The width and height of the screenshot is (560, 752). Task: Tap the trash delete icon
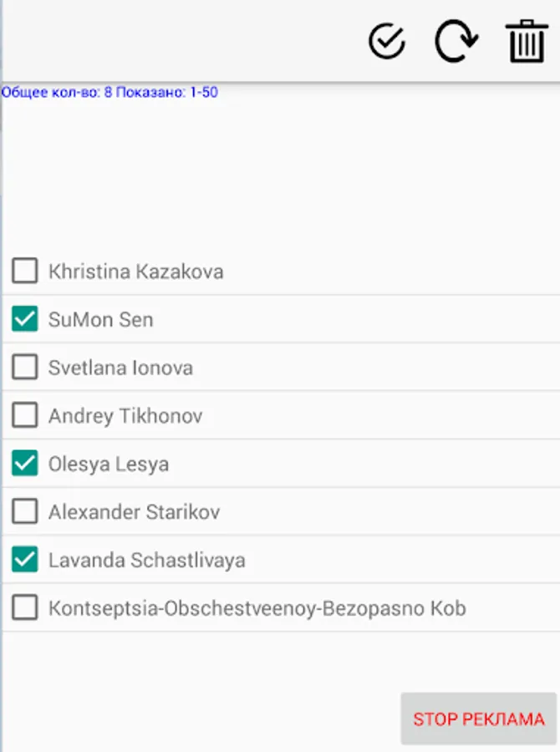click(x=526, y=42)
